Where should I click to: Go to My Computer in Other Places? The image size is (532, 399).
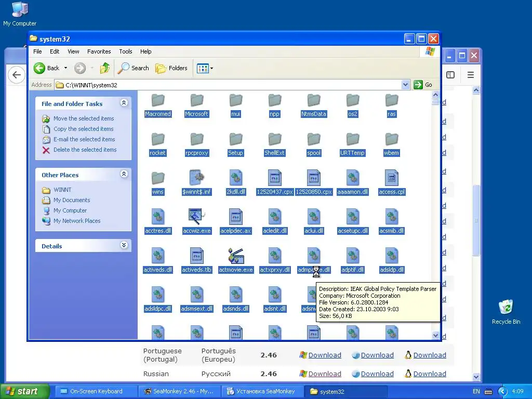[70, 210]
